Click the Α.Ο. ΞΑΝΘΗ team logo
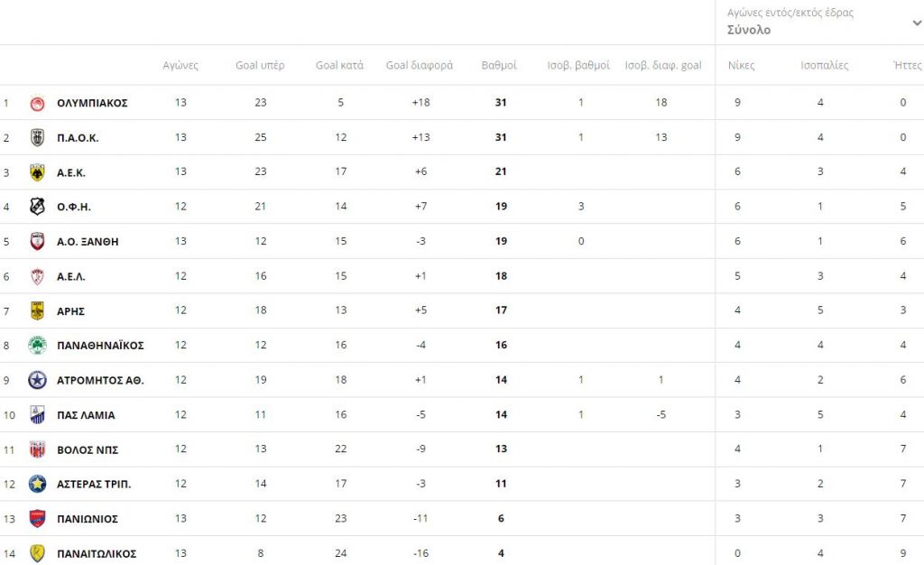924x565 pixels. pos(37,241)
